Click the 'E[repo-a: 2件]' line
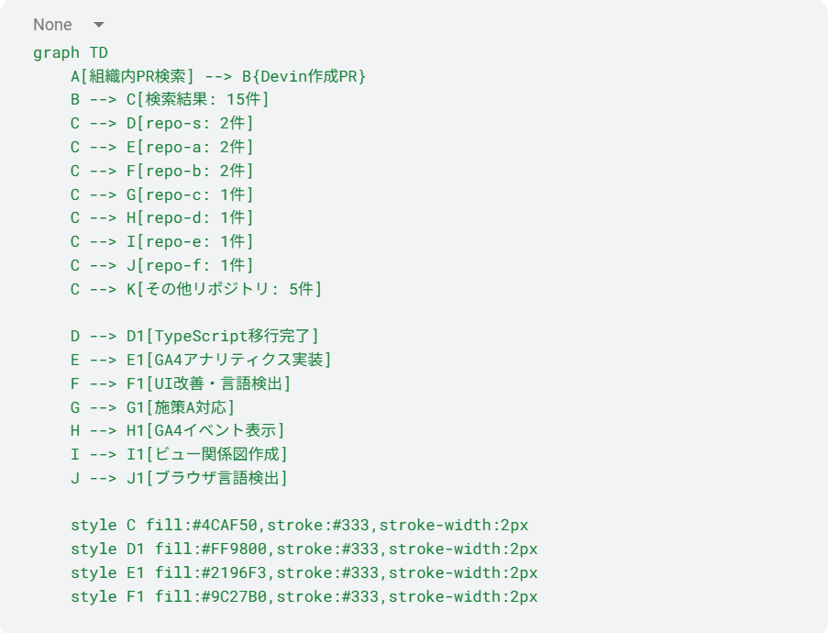Screen dimensions: 840x633 pos(161,147)
